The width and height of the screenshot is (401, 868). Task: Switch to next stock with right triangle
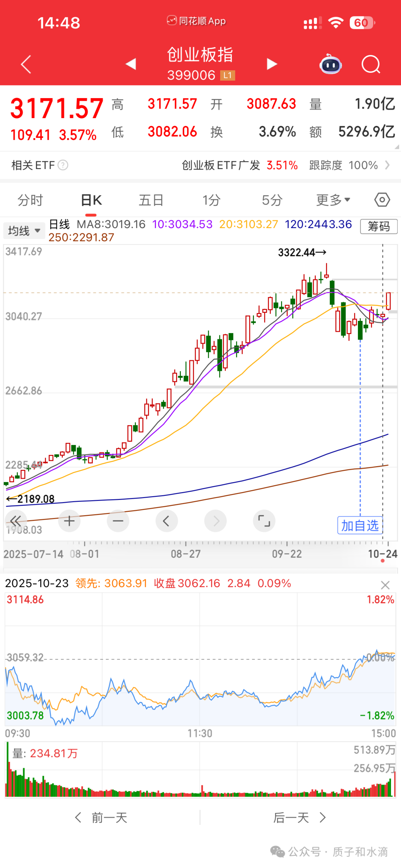[x=272, y=64]
